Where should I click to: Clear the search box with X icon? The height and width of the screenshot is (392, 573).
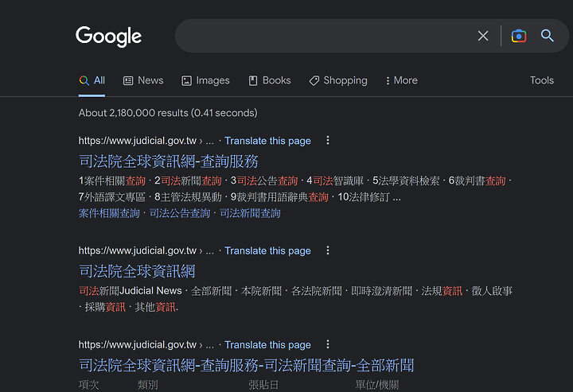483,36
